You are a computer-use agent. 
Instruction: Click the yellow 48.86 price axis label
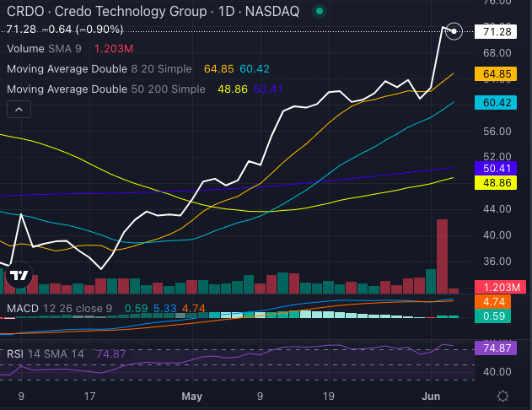coord(496,182)
